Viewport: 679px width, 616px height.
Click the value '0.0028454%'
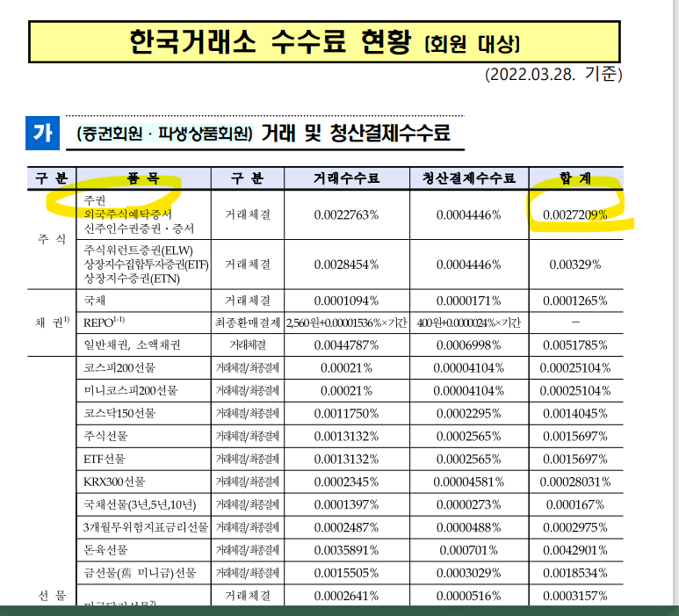(x=346, y=265)
